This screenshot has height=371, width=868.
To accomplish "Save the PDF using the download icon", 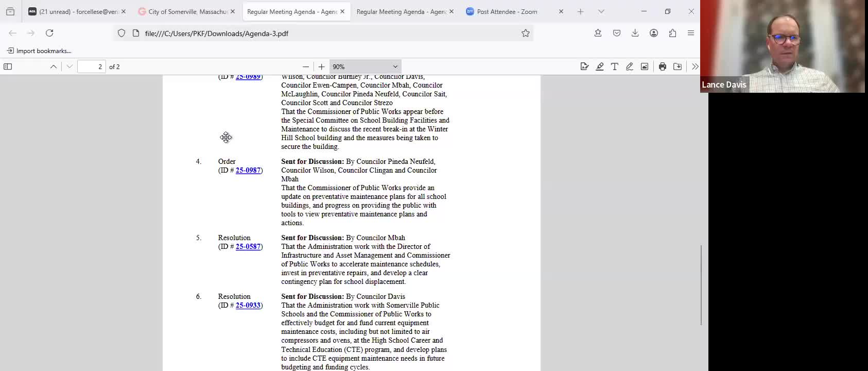I will pyautogui.click(x=678, y=66).
